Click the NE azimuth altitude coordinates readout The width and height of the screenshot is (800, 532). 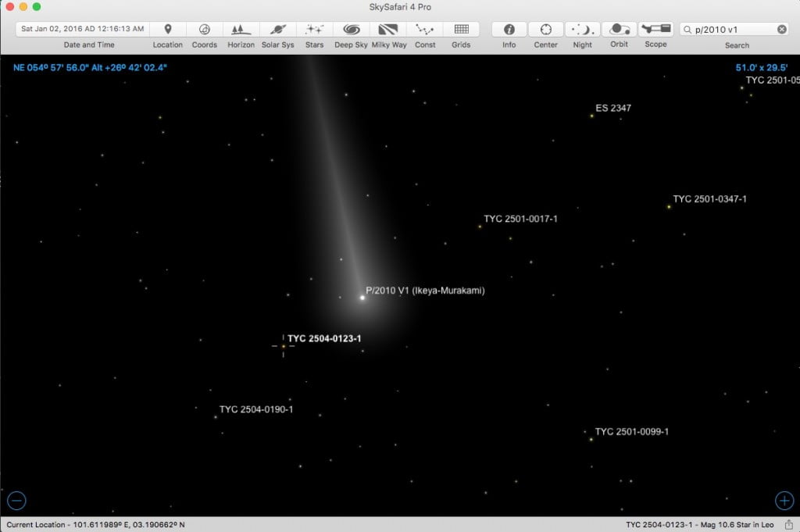pos(90,68)
